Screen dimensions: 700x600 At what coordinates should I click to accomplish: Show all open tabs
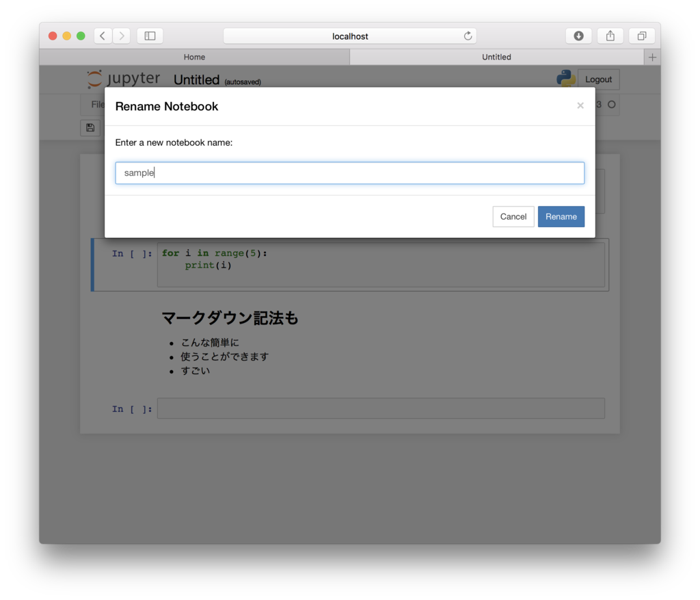pos(641,36)
